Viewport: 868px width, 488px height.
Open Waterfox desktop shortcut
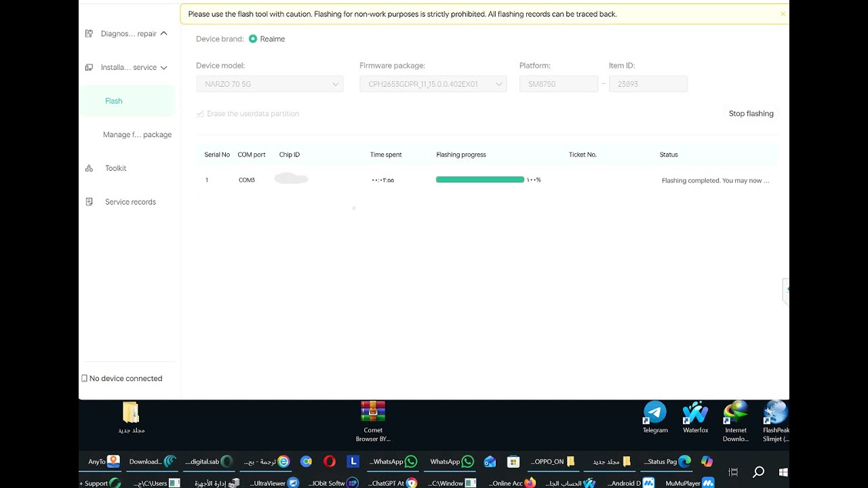pyautogui.click(x=695, y=418)
